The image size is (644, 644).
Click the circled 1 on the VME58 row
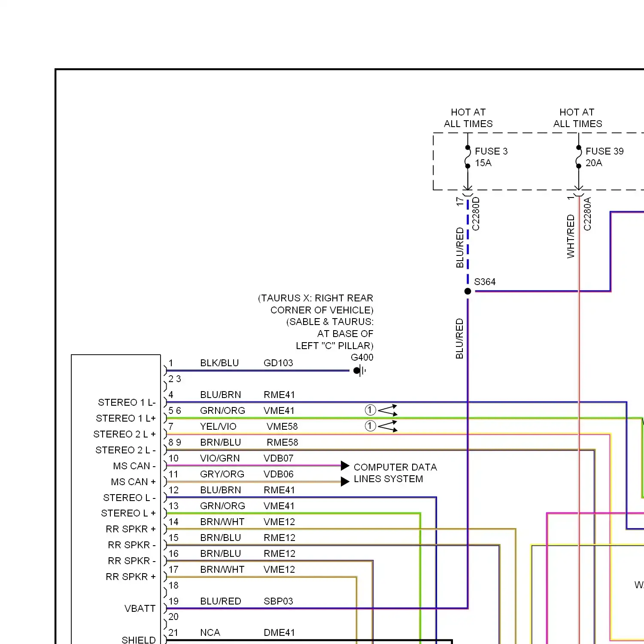[370, 426]
